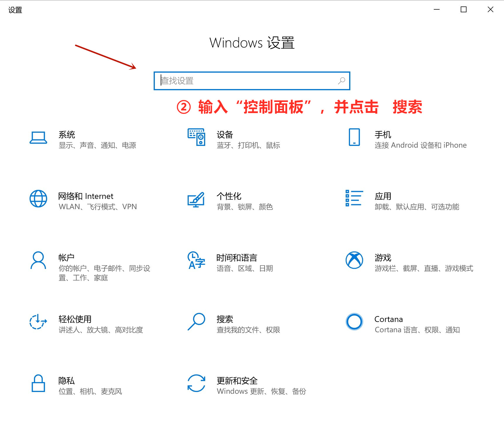Click description 你的帐户、电子邮件、同步设置
The height and width of the screenshot is (433, 504).
tap(104, 273)
